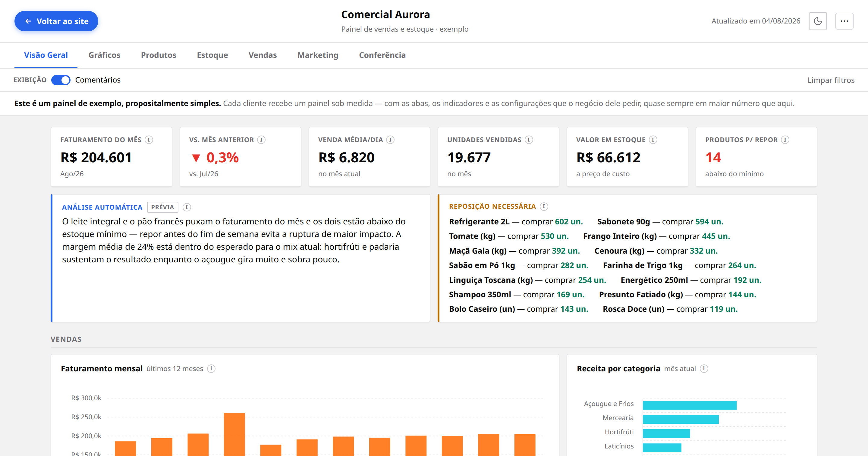Screen dimensions: 868x456
Task: Click Tomate (kg) restock item
Action: pos(509,236)
